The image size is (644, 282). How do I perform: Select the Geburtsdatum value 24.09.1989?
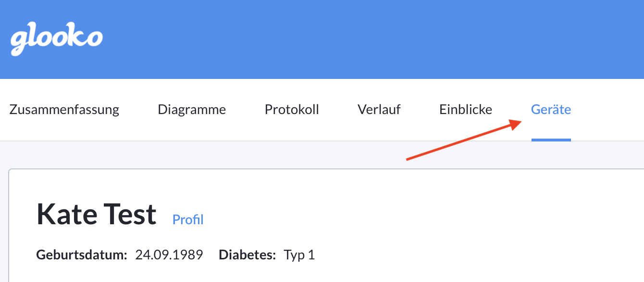pyautogui.click(x=170, y=255)
